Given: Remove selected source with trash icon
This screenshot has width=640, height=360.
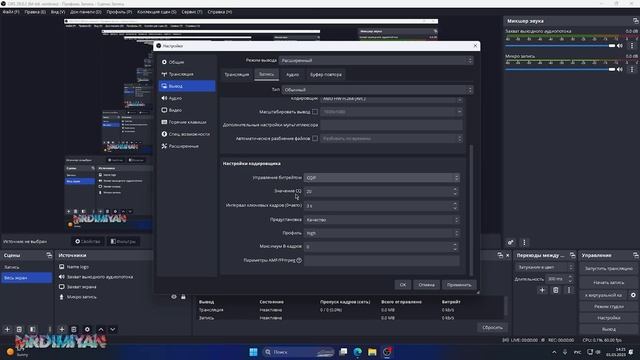Looking at the screenshot, I should [74, 329].
